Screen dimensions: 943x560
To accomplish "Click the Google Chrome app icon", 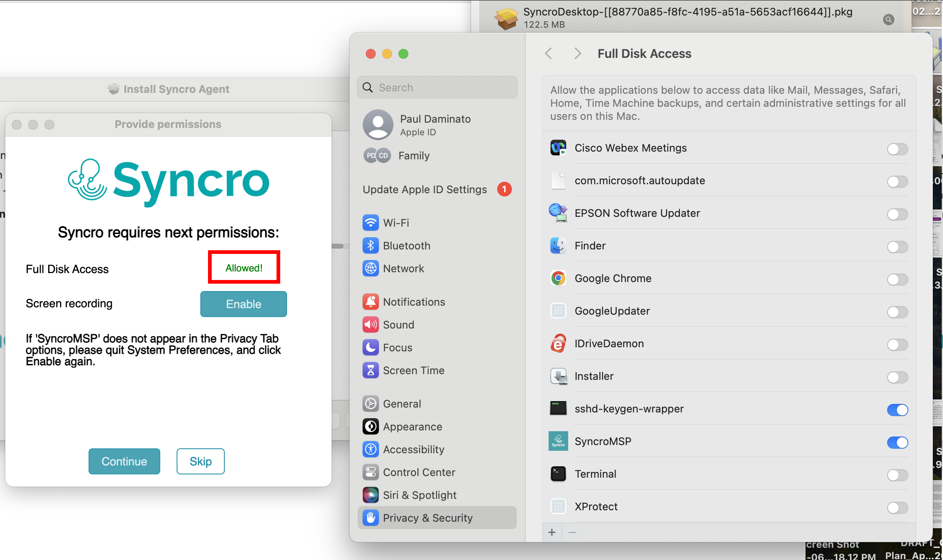I will point(558,278).
